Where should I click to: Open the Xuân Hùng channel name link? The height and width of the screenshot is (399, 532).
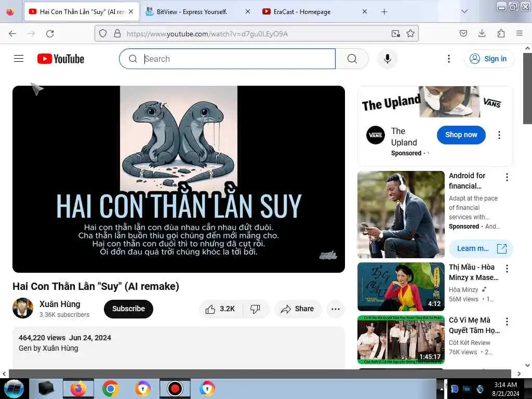pos(60,304)
